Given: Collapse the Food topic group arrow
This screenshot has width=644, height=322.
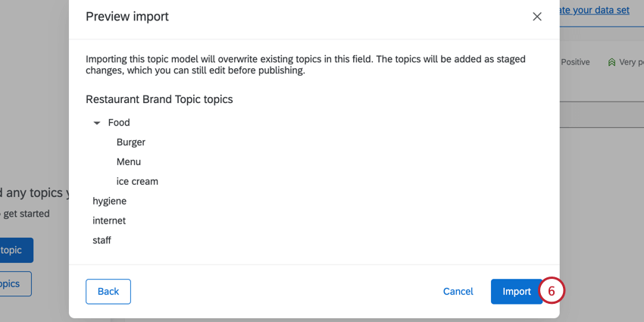Looking at the screenshot, I should click(97, 123).
